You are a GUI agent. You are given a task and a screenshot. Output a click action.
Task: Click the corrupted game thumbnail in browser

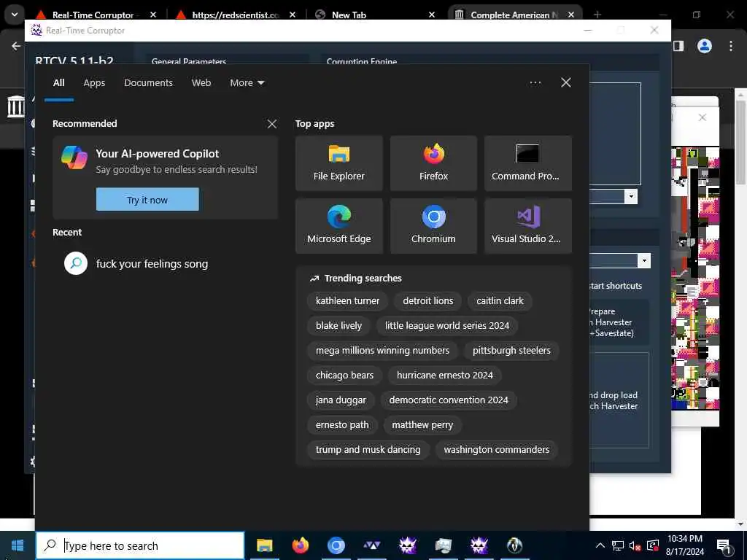tap(695, 278)
